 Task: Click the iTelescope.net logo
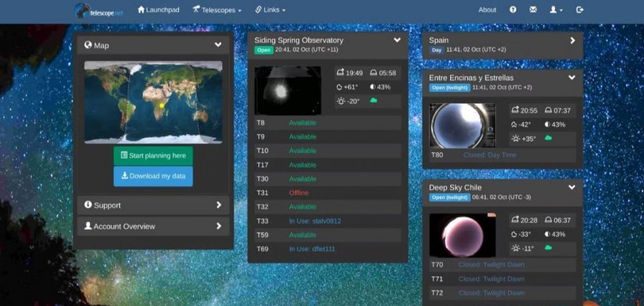pyautogui.click(x=99, y=11)
